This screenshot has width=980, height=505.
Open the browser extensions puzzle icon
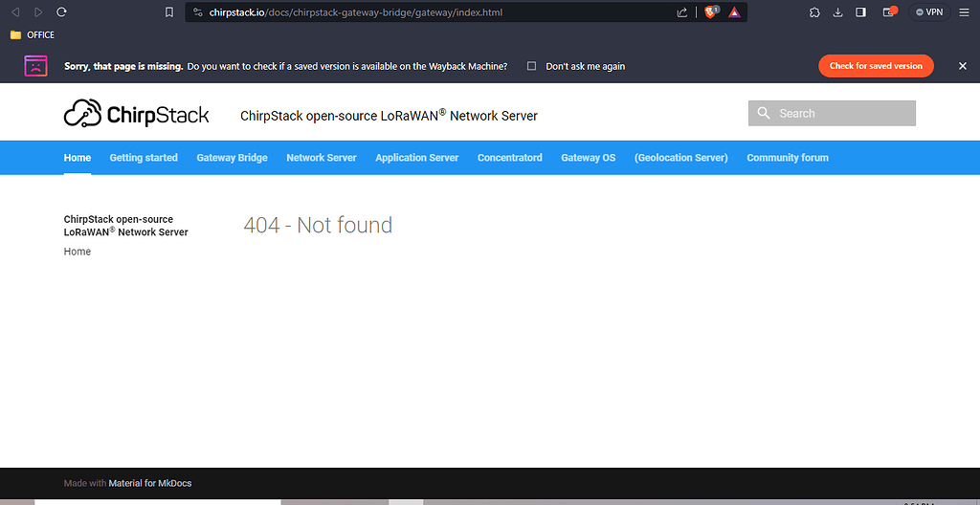click(814, 12)
